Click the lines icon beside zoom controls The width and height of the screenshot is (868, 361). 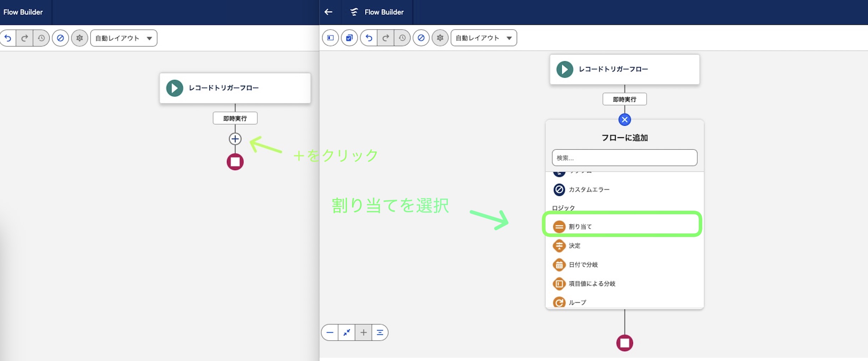pos(380,333)
